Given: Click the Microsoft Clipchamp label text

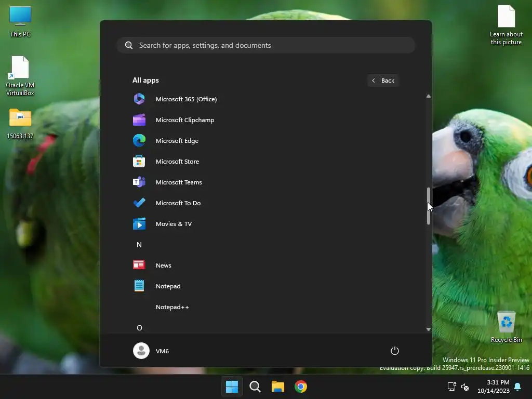Looking at the screenshot, I should pos(185,120).
